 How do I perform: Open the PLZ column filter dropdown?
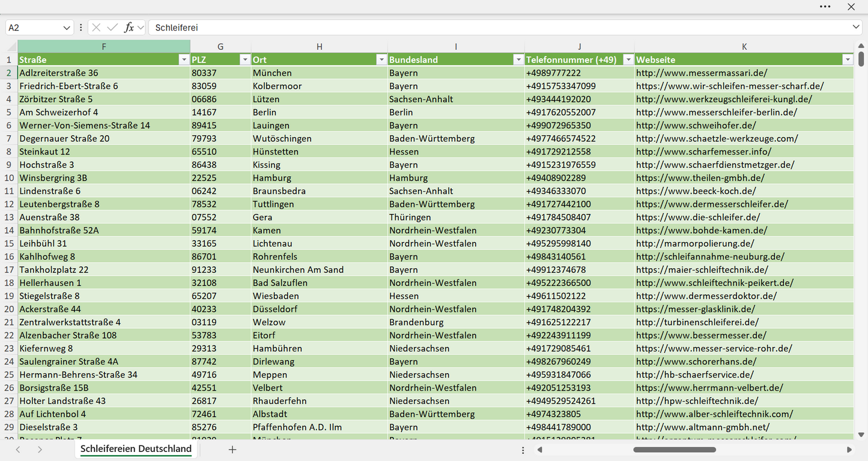tap(244, 60)
